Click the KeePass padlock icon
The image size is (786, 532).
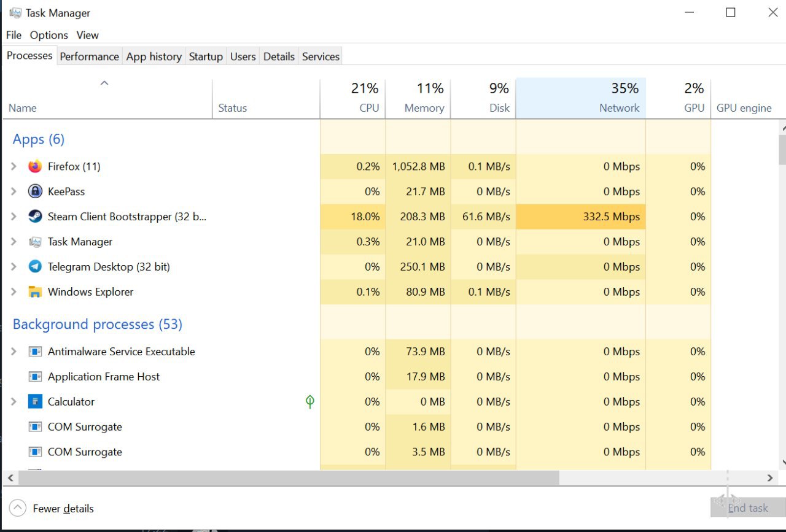pos(35,191)
